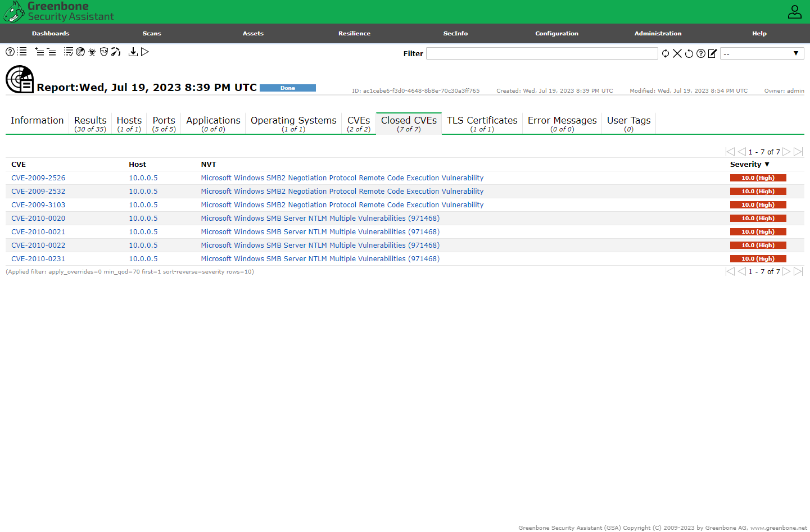Open the Resilience menu

click(354, 34)
